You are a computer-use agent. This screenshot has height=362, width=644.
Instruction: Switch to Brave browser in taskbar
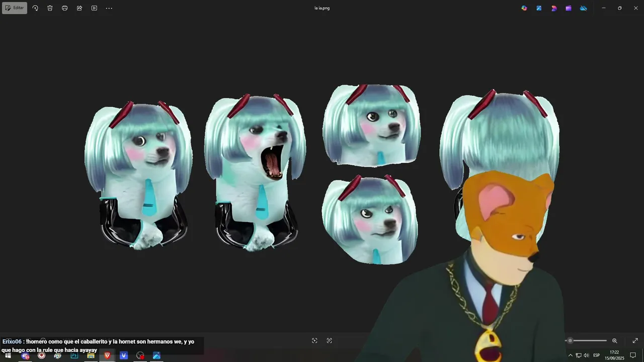click(107, 355)
